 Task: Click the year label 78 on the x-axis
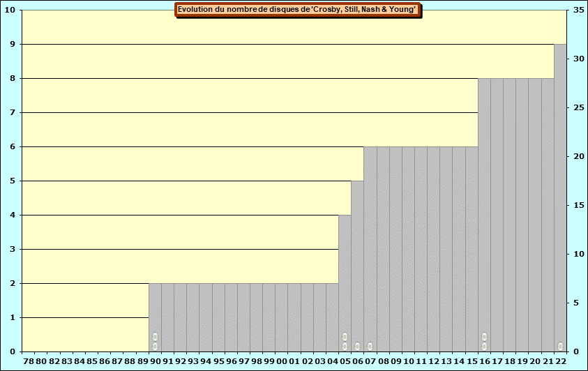(x=28, y=362)
